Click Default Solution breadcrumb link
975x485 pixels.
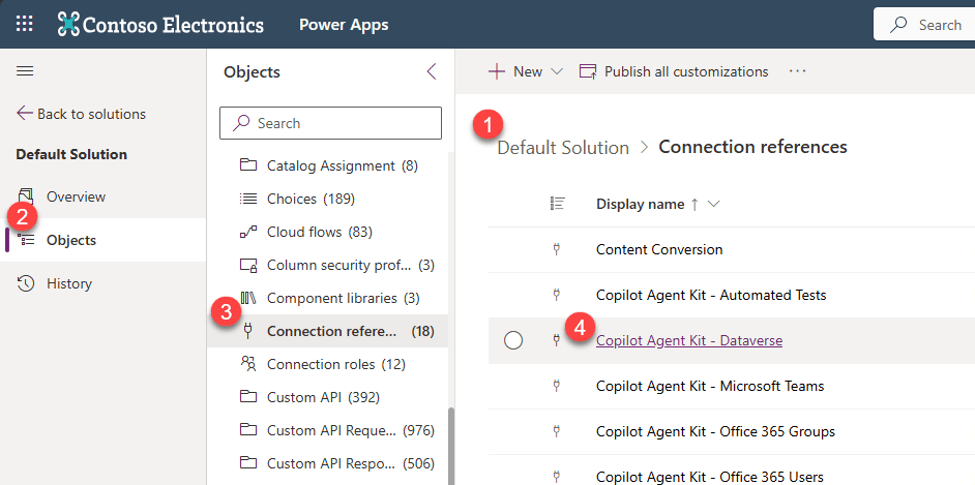coord(563,147)
